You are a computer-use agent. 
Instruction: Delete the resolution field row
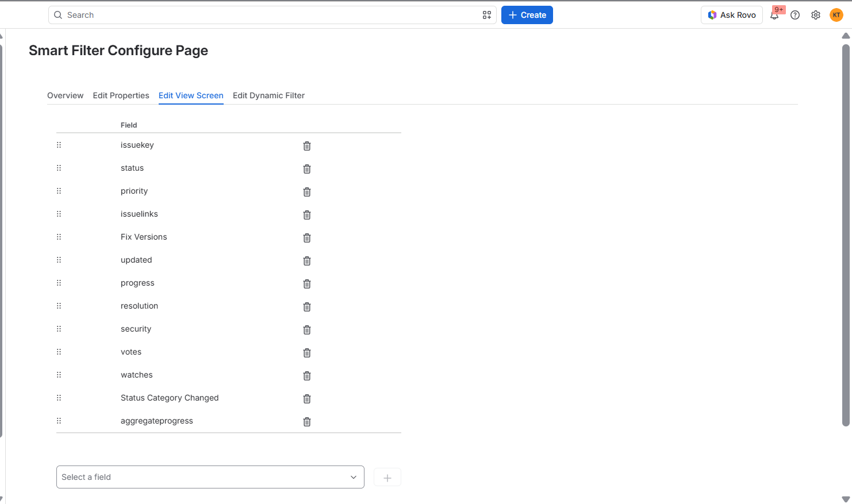click(x=307, y=307)
